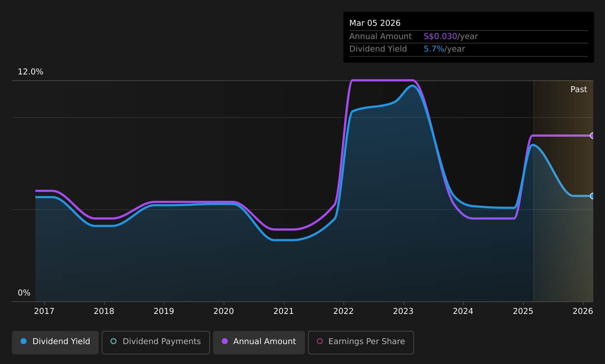The height and width of the screenshot is (364, 605).
Task: Toggle the Dividend Payments series
Action: click(x=155, y=342)
